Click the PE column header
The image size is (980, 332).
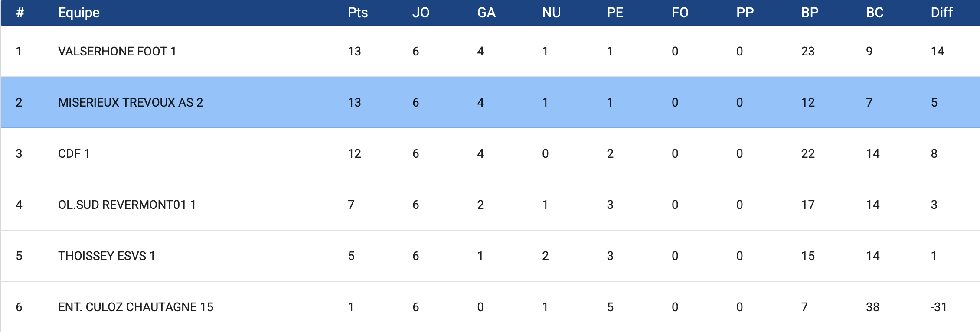(615, 13)
